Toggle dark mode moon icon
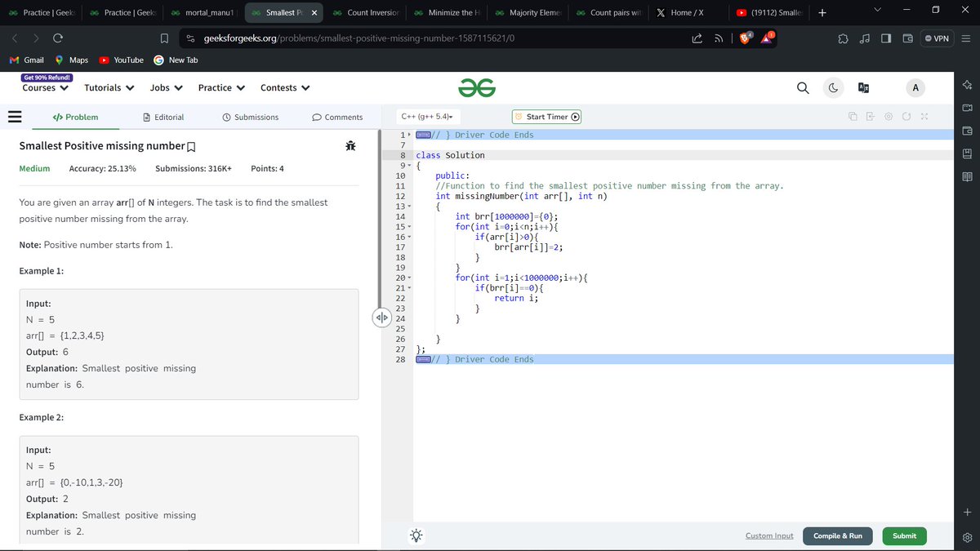The image size is (980, 551). [x=833, y=88]
